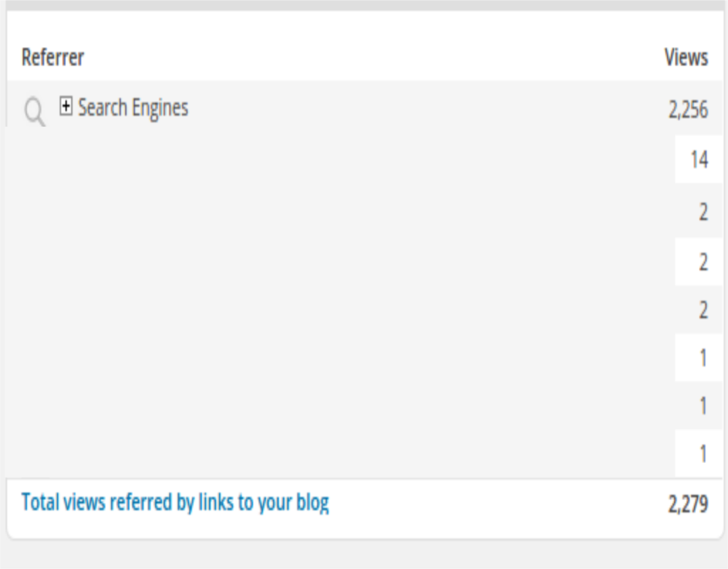
Task: Click the blank referrer row with 14 views
Action: (341, 159)
